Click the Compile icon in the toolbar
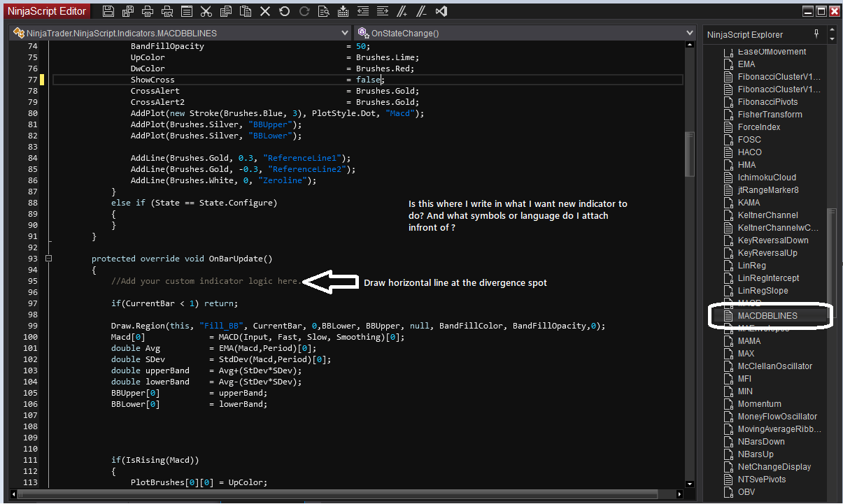 [343, 11]
